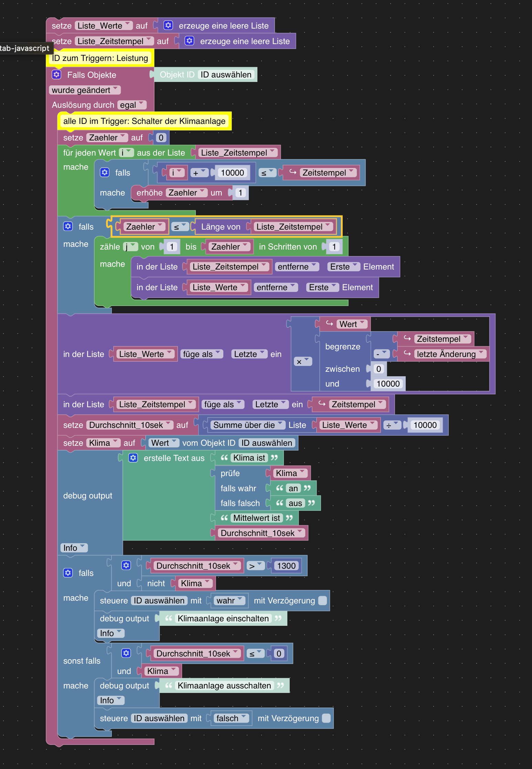Screen dimensions: 532x769
Task: Click gear icon on Liste_Werte empty list block
Action: 168,25
